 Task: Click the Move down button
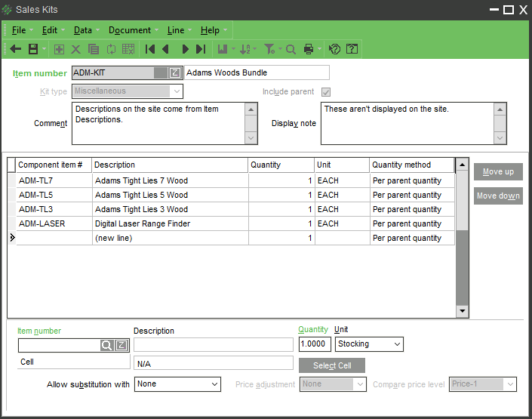point(498,196)
